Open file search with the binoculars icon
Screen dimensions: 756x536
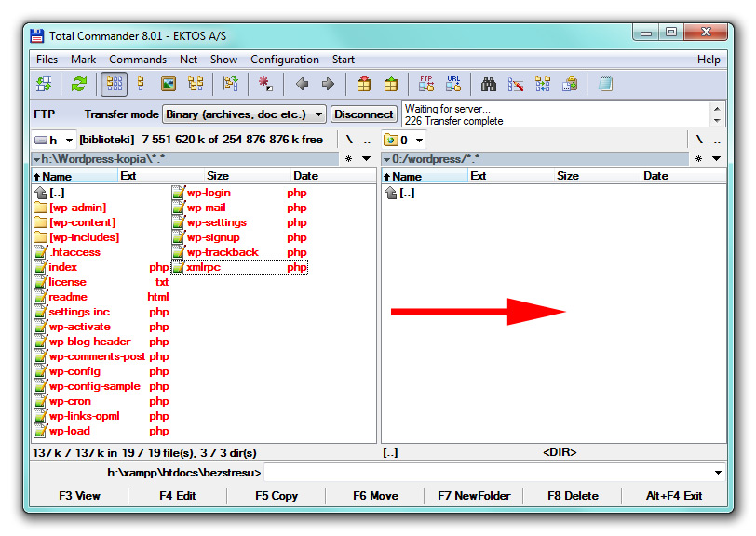click(489, 85)
